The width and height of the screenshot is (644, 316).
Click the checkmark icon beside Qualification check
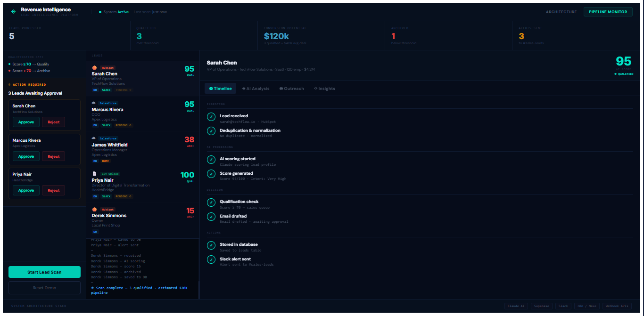pyautogui.click(x=211, y=202)
